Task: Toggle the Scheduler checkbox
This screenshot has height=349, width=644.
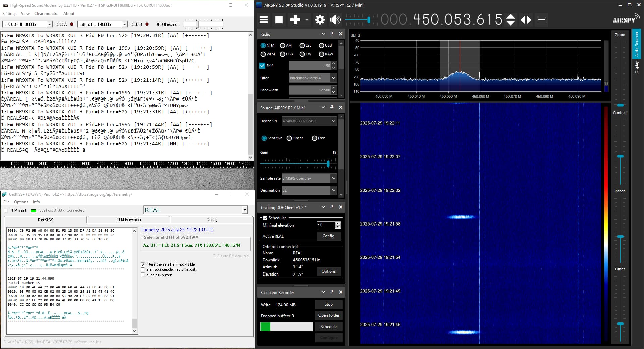Action: coord(265,218)
